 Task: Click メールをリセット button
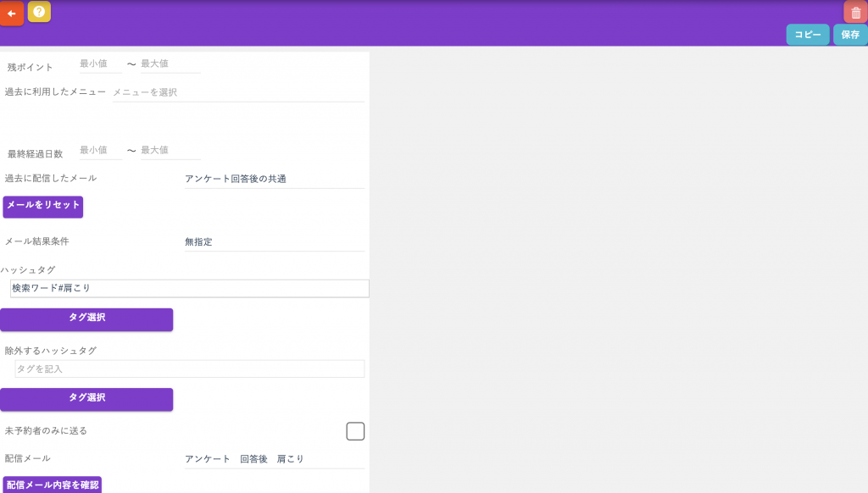(x=43, y=206)
